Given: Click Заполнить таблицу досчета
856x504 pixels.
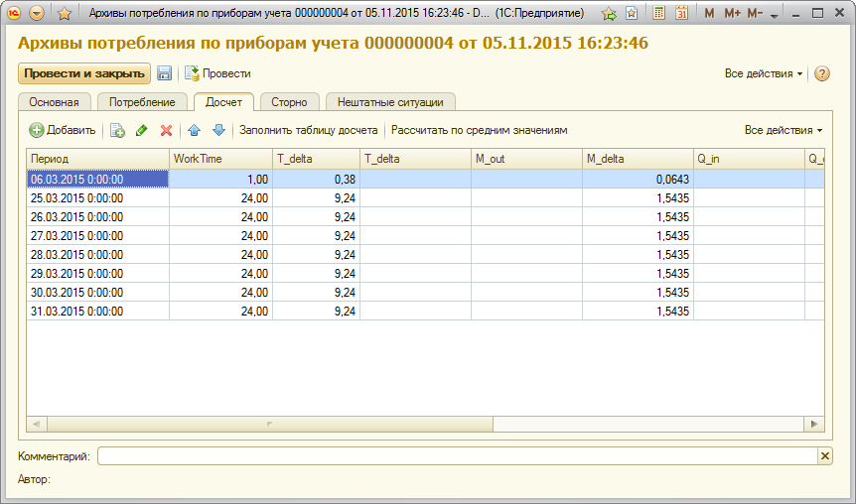Looking at the screenshot, I should tap(309, 130).
